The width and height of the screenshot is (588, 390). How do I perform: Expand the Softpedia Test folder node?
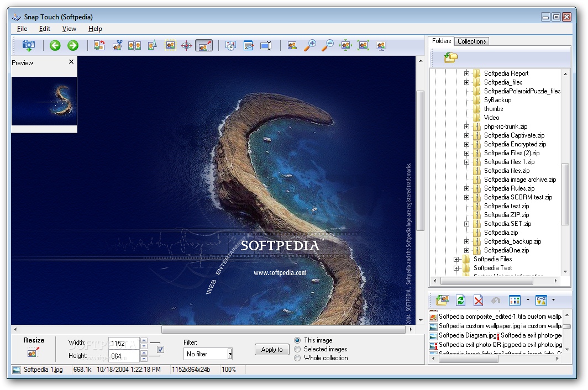pyautogui.click(x=456, y=268)
